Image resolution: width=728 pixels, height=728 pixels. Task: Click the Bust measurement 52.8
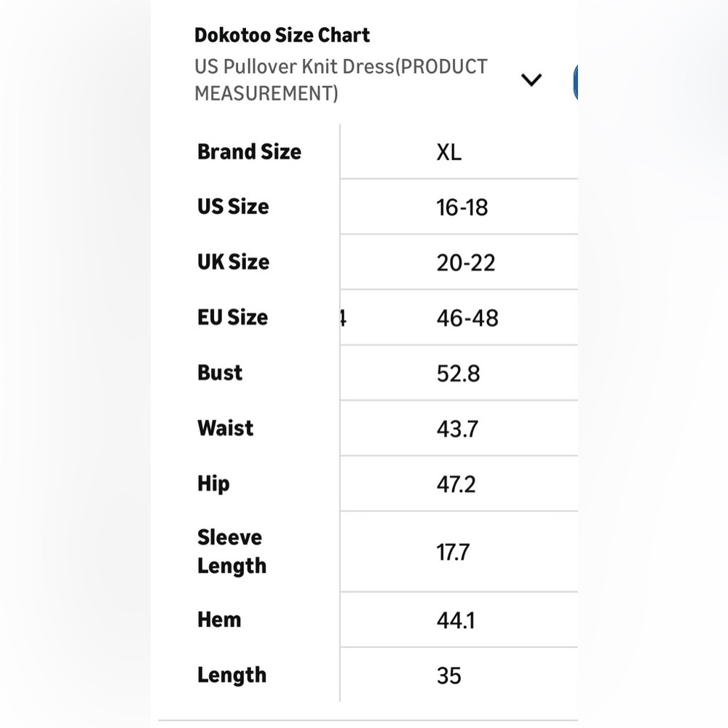click(458, 373)
